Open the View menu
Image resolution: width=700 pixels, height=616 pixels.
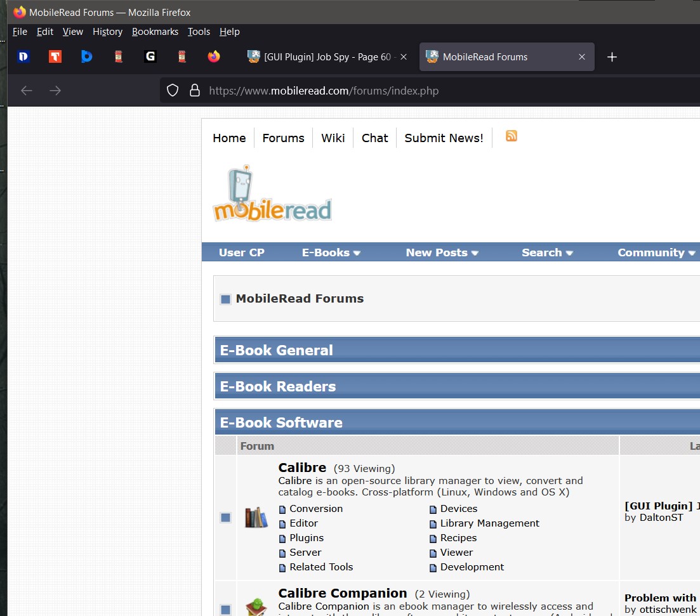[73, 32]
